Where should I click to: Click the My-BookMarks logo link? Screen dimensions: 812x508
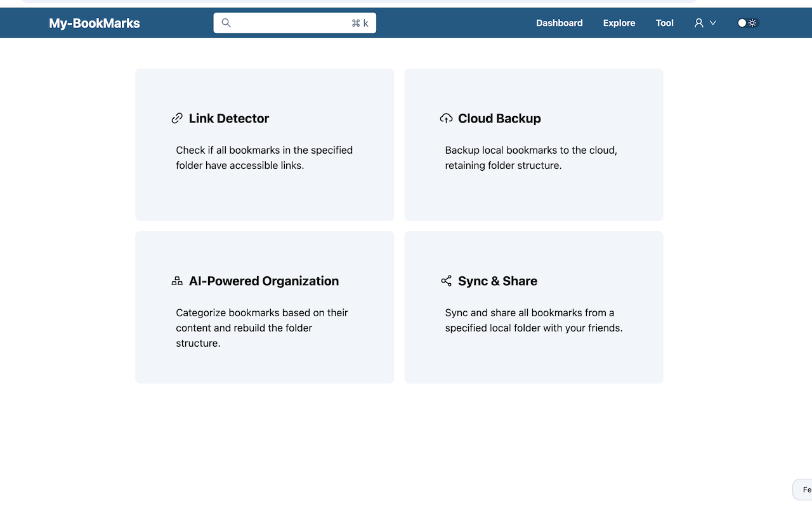pos(95,23)
